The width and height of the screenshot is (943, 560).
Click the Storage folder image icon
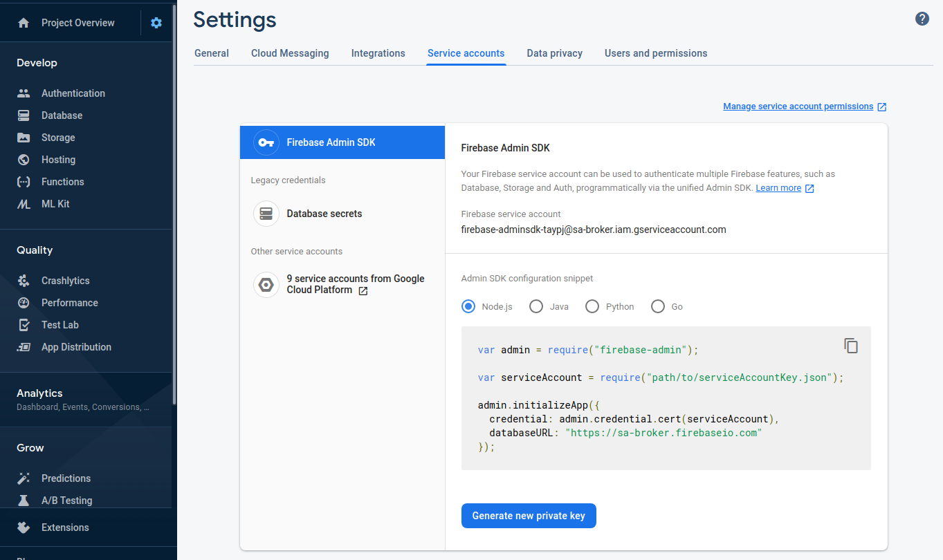[24, 138]
